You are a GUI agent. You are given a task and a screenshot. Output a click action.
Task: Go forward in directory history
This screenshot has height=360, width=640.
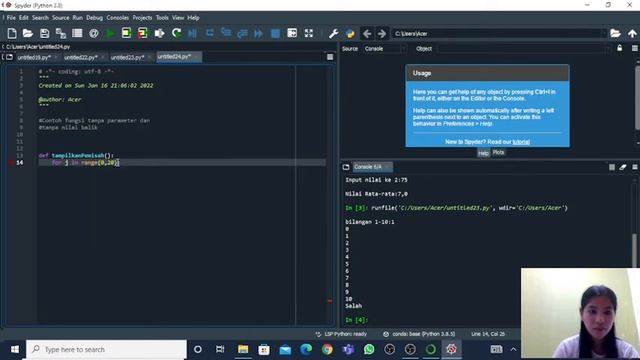382,33
